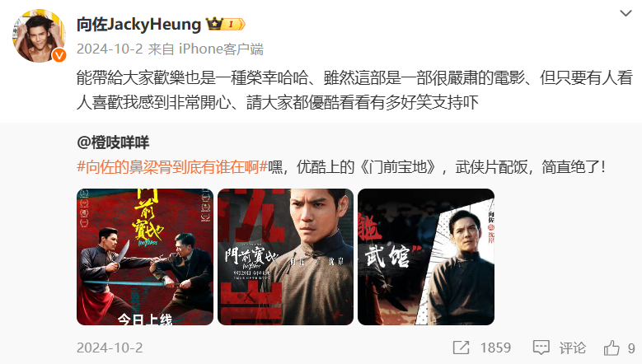642x364 pixels.
Task: Click the post timestamp 2024-10-2 at top
Action: [110, 49]
